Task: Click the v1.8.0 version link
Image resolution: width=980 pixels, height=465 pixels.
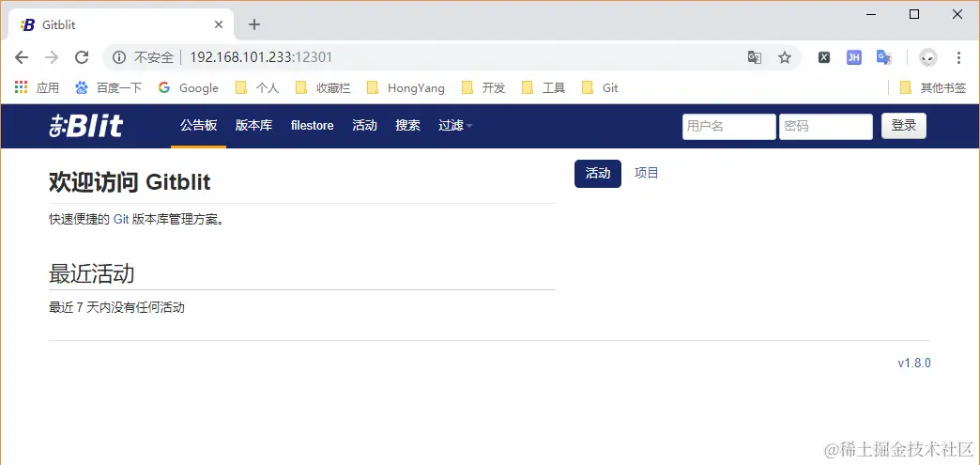Action: click(914, 363)
